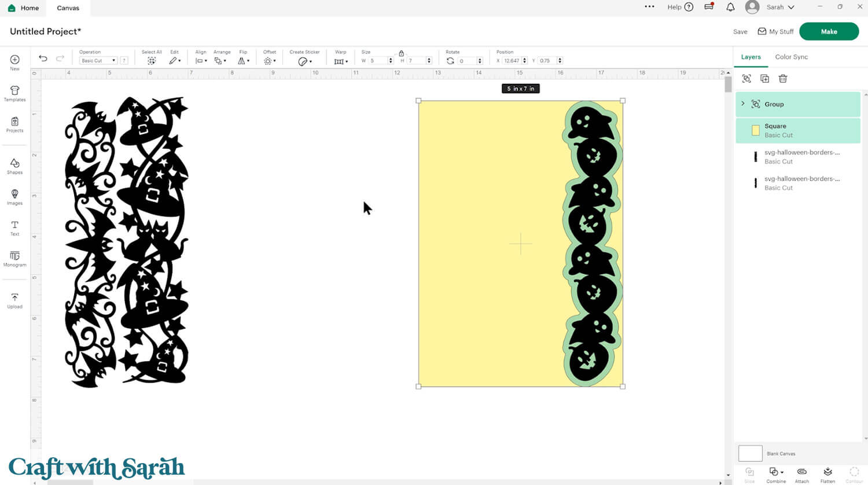The width and height of the screenshot is (868, 485).
Task: Undo the last action
Action: 43,58
